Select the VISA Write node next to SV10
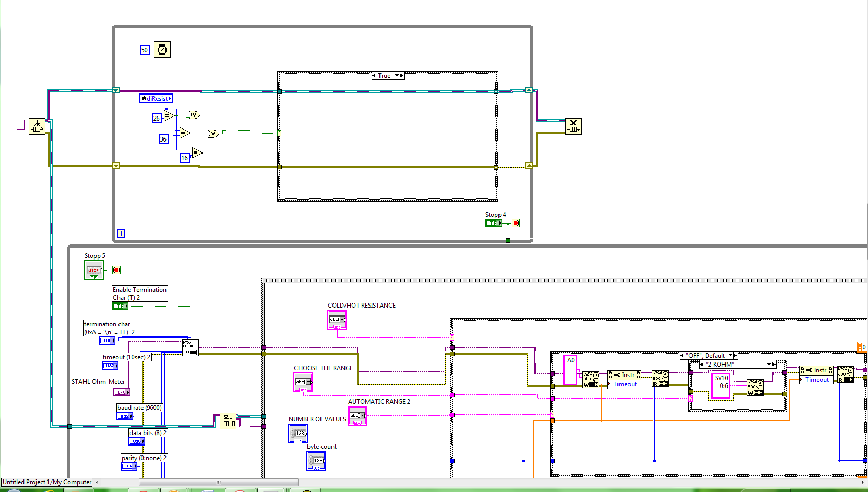This screenshot has height=492, width=868. pyautogui.click(x=755, y=387)
